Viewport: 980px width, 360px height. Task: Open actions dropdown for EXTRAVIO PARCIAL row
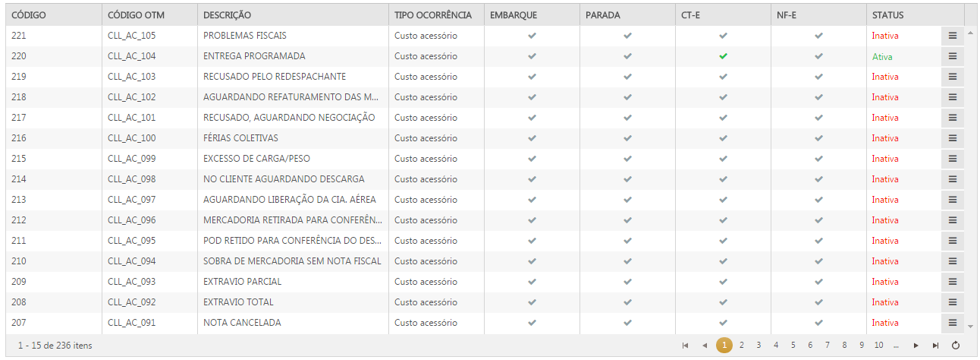952,282
